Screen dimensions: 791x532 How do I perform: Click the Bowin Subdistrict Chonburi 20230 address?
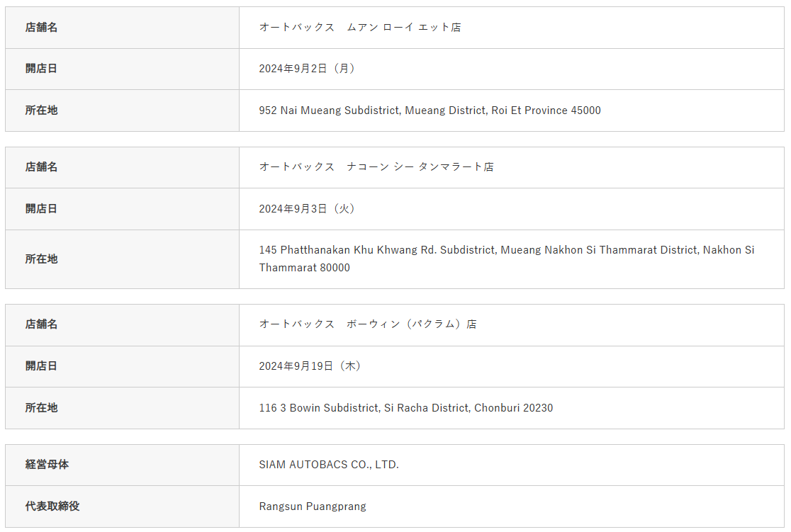point(405,408)
